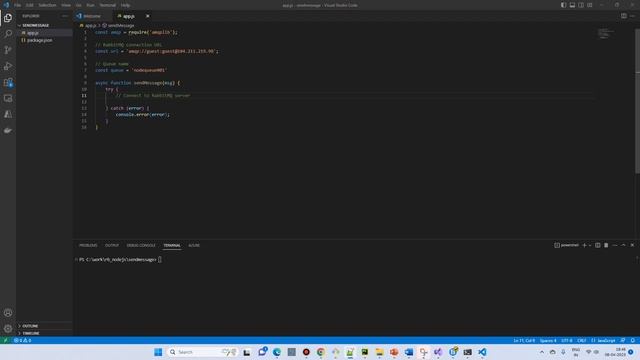Switch to the OUTPUT panel tab
The image size is (640, 360).
[111, 245]
